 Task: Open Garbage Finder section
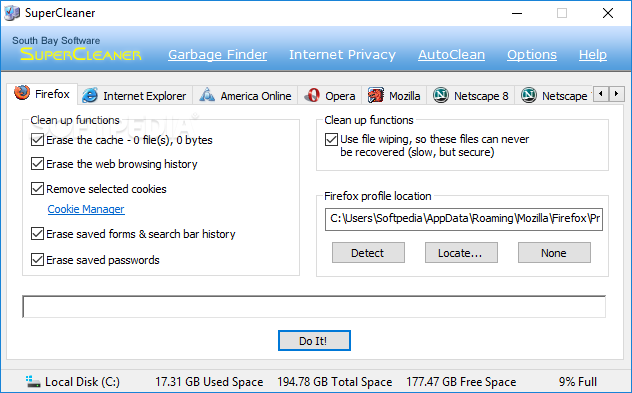(x=217, y=54)
